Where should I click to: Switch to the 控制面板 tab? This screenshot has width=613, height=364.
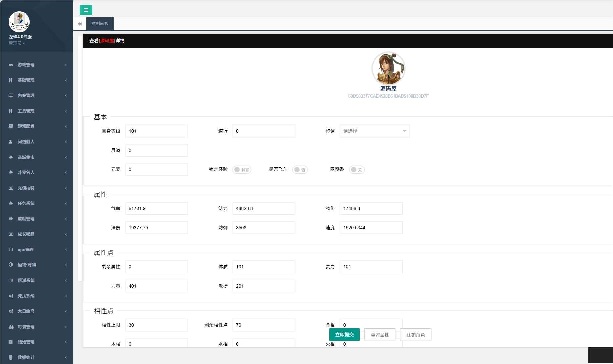[100, 24]
